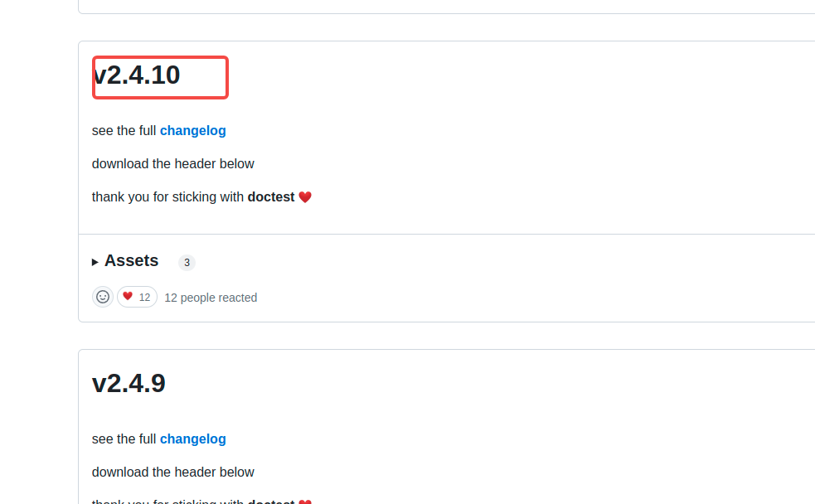Click the "12 people reacted" summary text
This screenshot has width=815, height=504.
(x=211, y=298)
